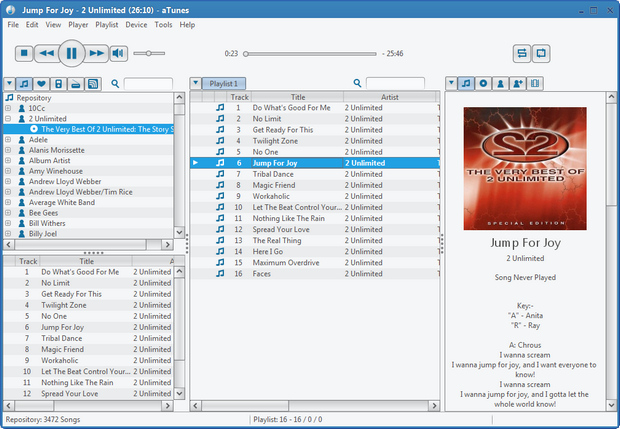This screenshot has height=429, width=620.
Task: Open the favorites heart view
Action: tap(41, 83)
